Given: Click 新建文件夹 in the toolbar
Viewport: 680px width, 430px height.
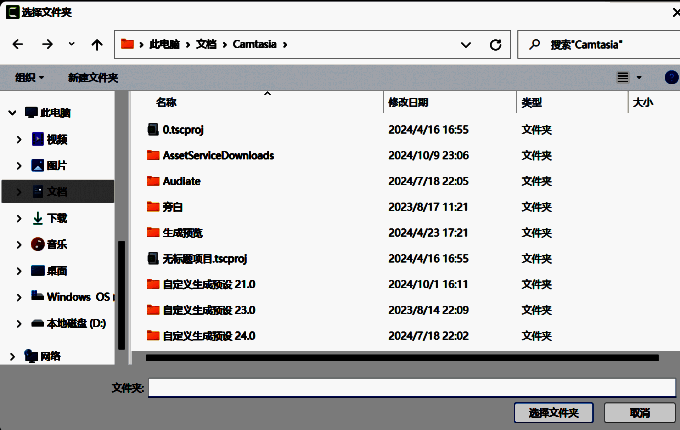Looking at the screenshot, I should coord(93,77).
